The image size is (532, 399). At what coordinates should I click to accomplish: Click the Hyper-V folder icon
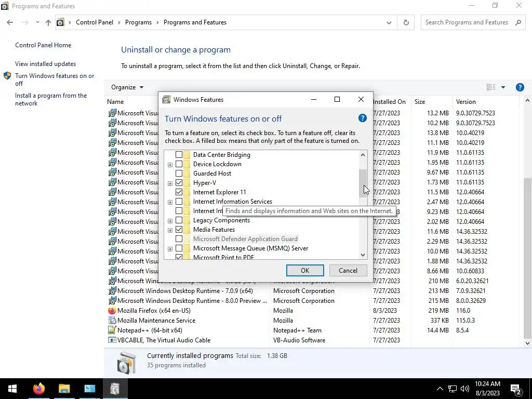[187, 182]
